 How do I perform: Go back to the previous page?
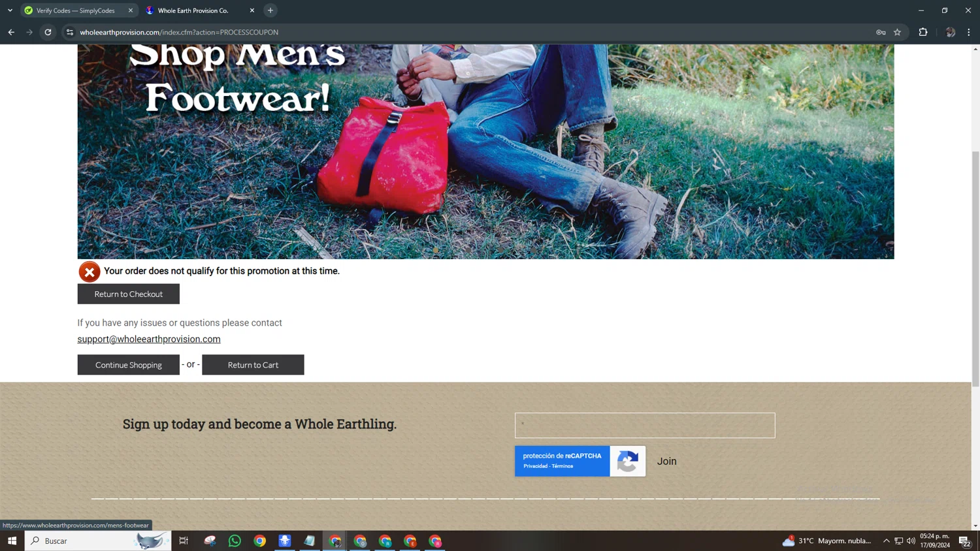pos(11,32)
